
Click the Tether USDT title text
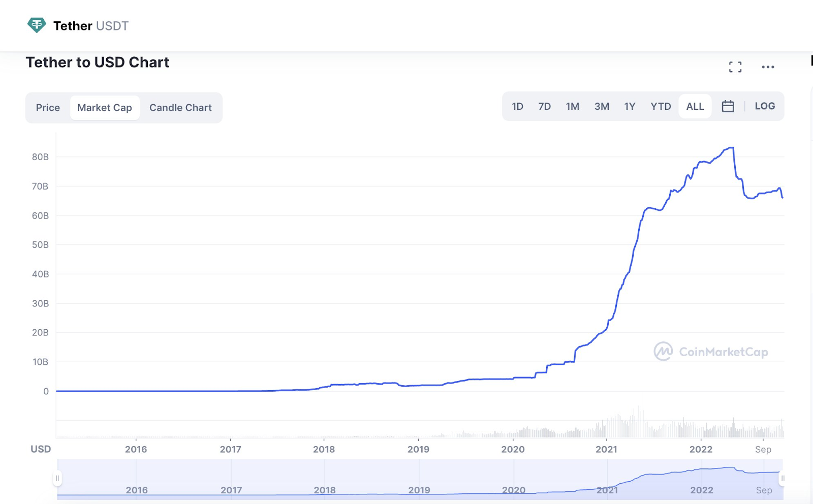91,26
